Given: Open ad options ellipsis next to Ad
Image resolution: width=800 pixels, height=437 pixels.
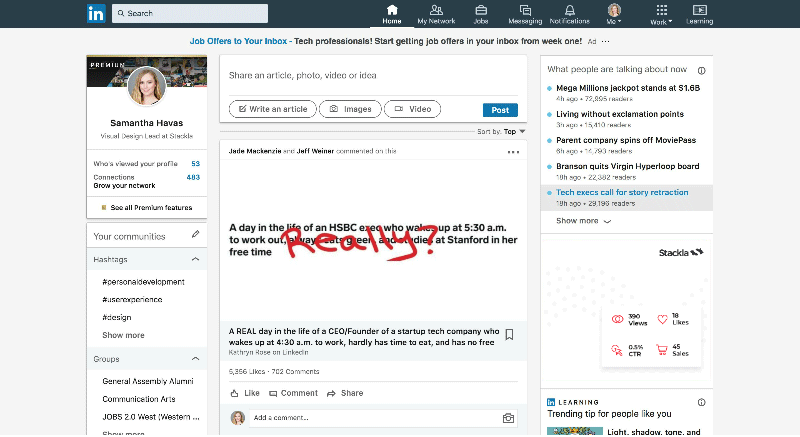Looking at the screenshot, I should (605, 41).
